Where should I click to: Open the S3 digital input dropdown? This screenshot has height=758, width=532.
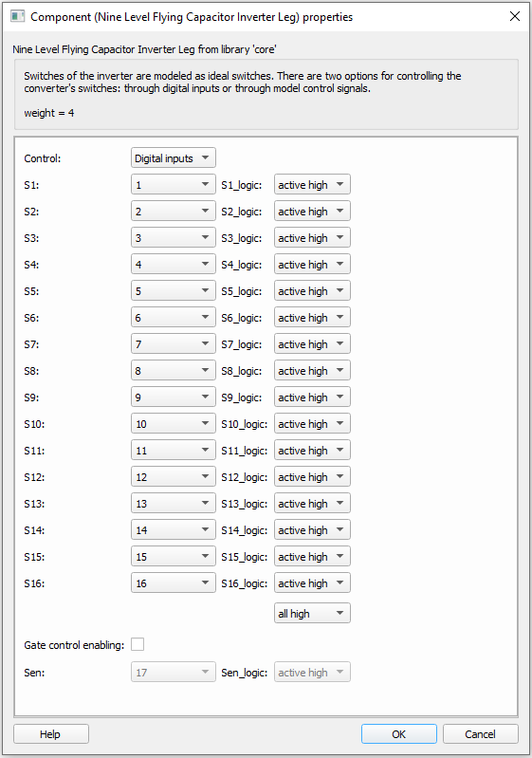tap(174, 238)
